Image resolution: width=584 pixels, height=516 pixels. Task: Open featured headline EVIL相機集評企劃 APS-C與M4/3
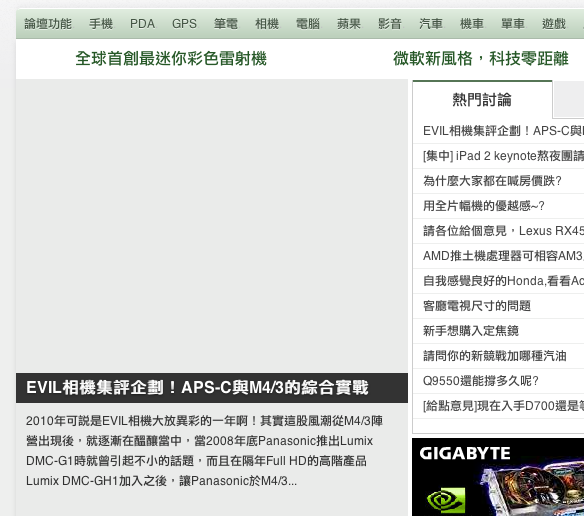click(197, 387)
